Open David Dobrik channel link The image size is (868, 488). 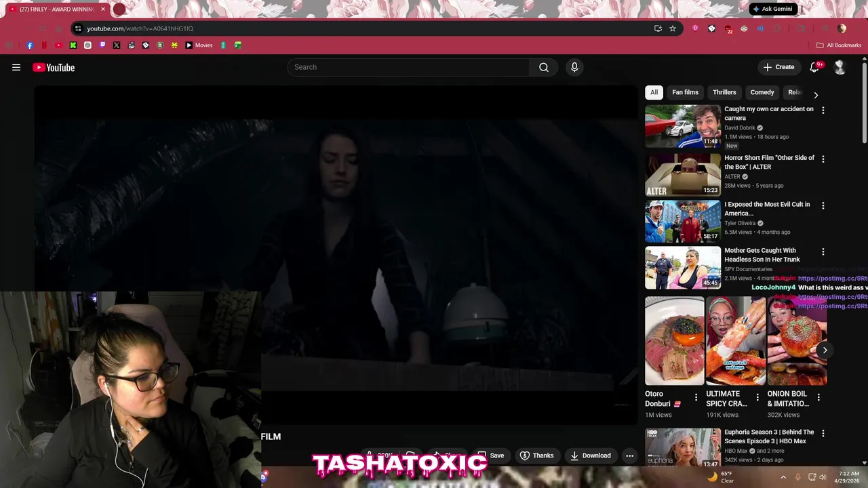(x=740, y=127)
